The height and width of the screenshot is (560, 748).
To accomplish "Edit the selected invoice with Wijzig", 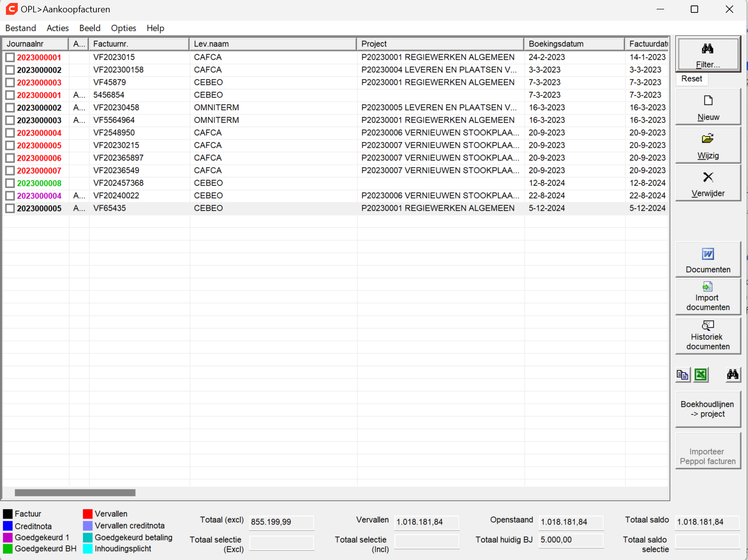I will (708, 145).
